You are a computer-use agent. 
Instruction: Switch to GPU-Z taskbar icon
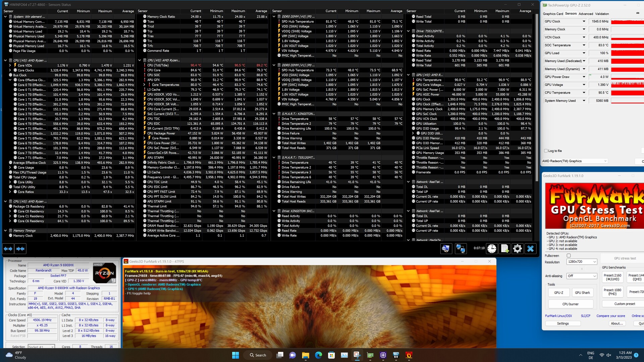click(370, 355)
